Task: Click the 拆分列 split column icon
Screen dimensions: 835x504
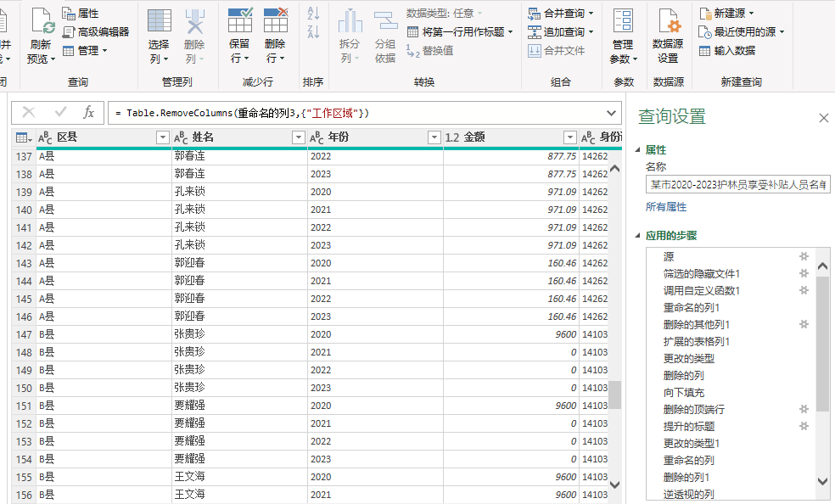Action: pos(350,21)
